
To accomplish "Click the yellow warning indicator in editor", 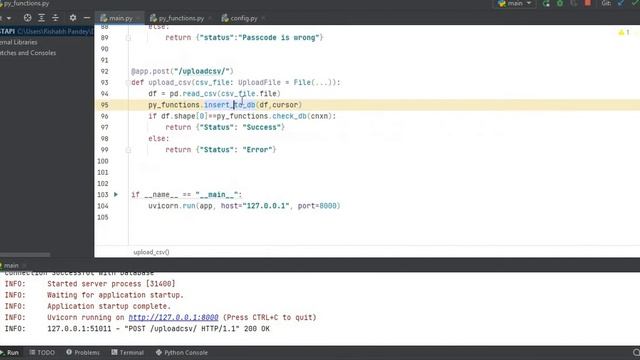I will click(624, 32).
